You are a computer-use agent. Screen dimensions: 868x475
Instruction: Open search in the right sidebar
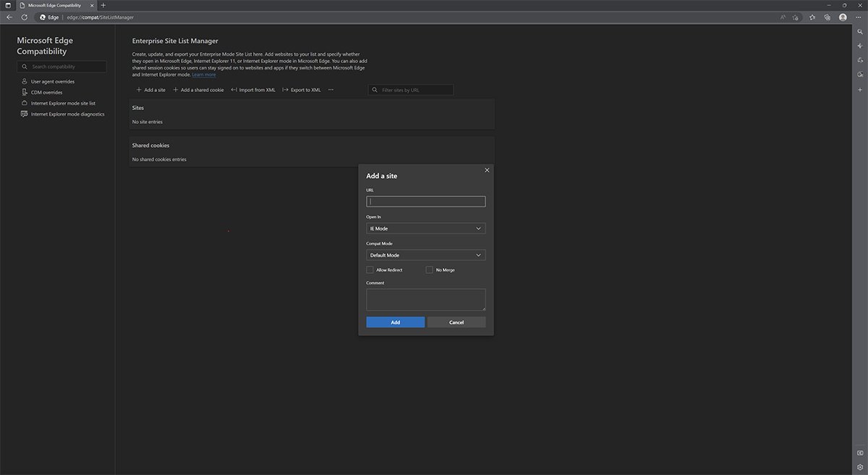[859, 31]
